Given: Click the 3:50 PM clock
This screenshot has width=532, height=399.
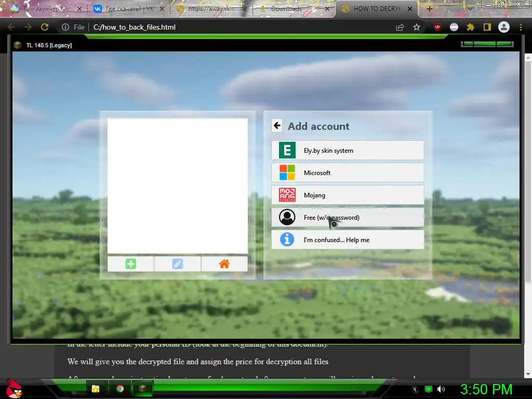Looking at the screenshot, I should [x=486, y=390].
